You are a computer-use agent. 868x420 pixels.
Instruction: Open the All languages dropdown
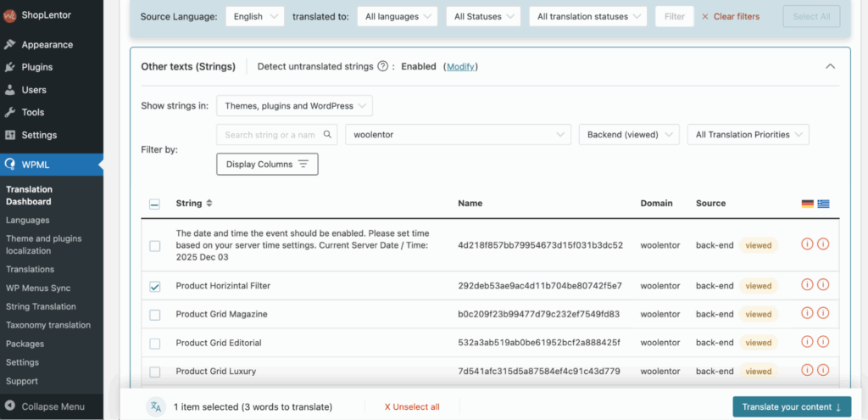coord(398,17)
